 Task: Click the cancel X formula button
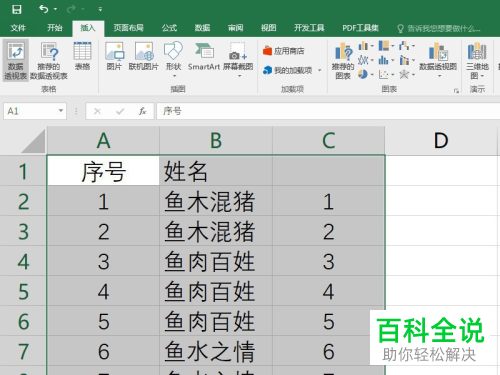[97, 111]
